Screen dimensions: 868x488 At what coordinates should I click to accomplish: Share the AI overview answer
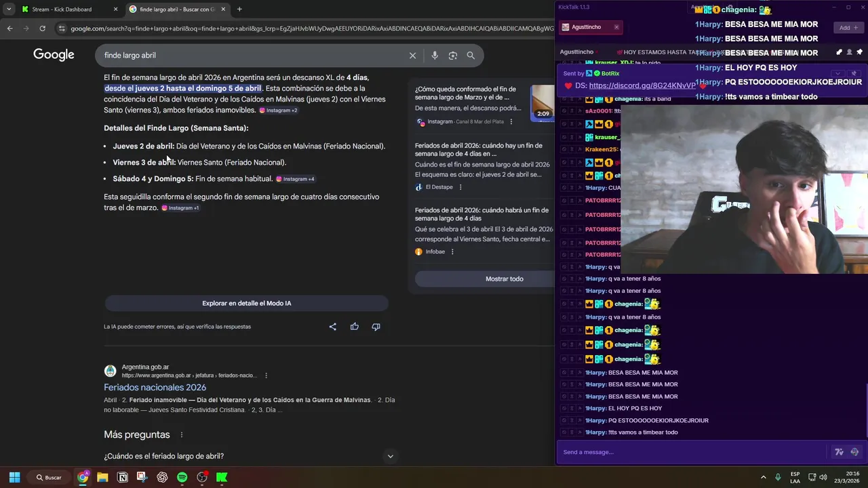[x=332, y=327]
